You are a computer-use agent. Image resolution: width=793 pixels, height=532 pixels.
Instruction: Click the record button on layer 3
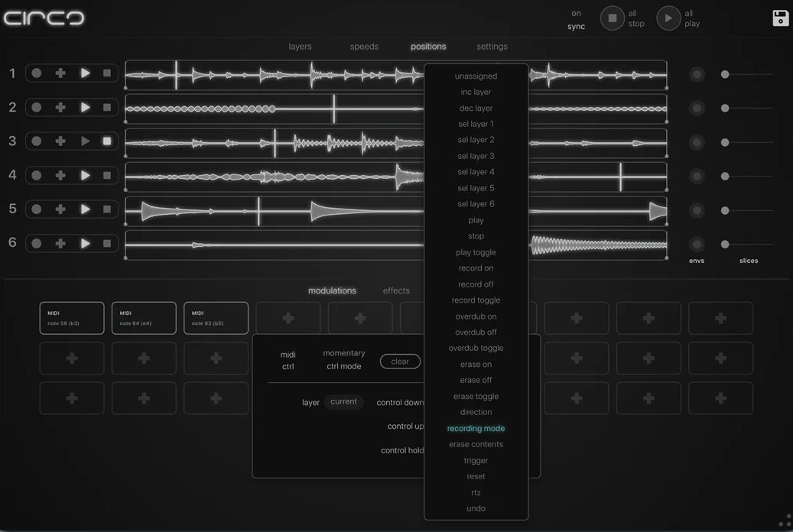37,141
